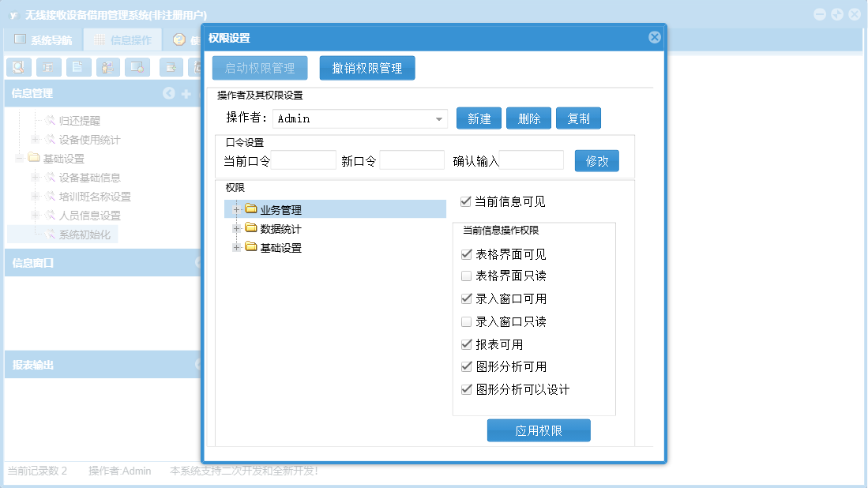Enable the 表格界面只读 checkbox
Image resolution: width=868 pixels, height=488 pixels.
click(467, 276)
